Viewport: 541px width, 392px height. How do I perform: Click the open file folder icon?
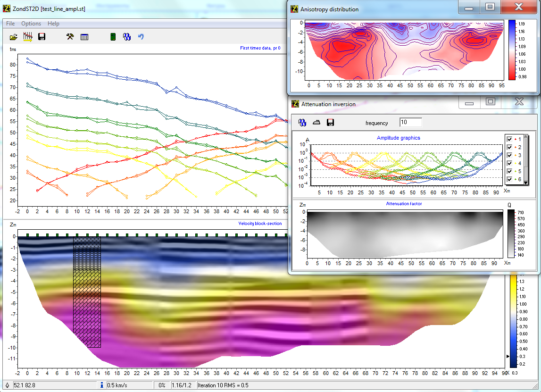(14, 37)
